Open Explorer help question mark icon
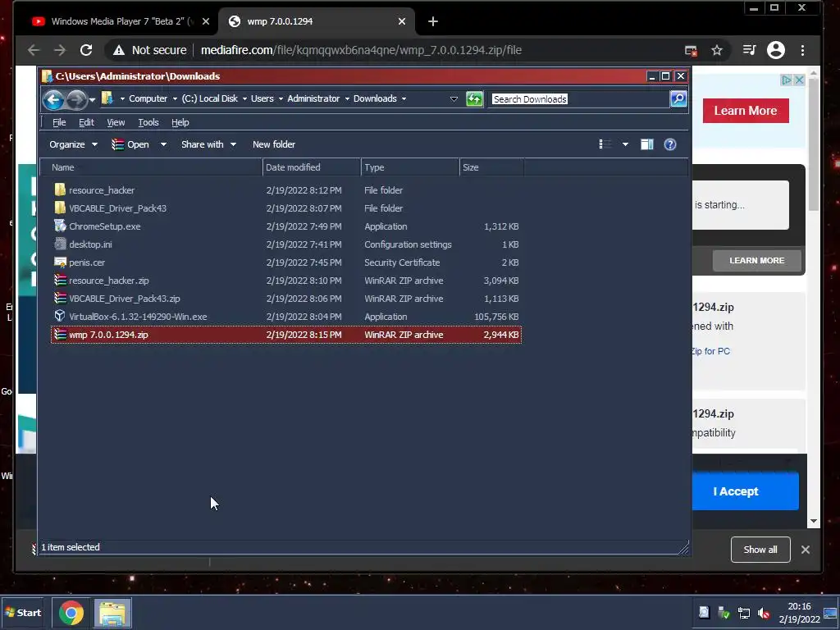This screenshot has width=840, height=630. (669, 144)
